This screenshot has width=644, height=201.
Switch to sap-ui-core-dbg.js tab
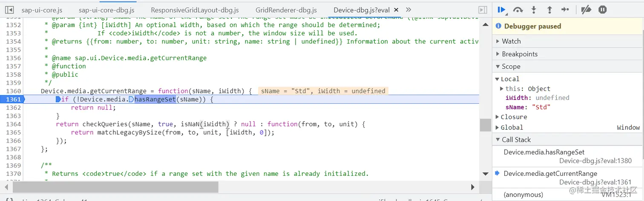point(107,9)
